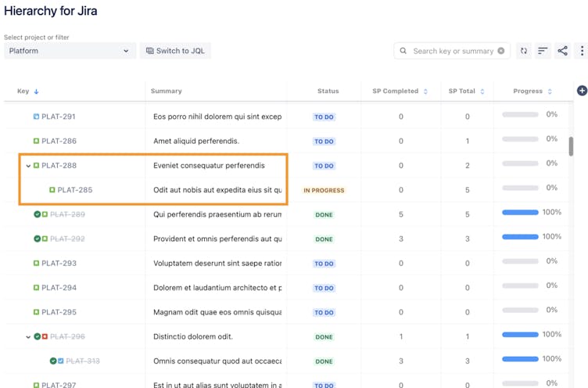Click the magnifier search icon
This screenshot has height=388, width=588.
pos(403,51)
